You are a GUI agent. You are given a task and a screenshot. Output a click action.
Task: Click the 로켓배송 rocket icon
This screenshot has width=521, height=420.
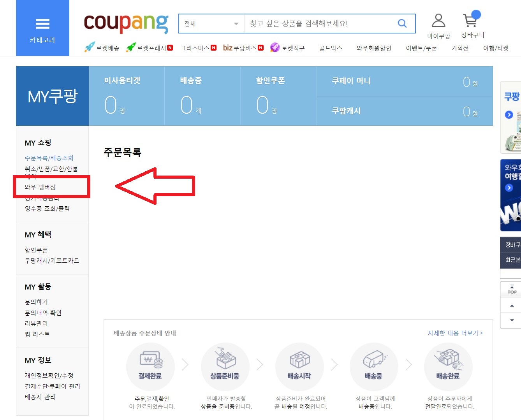90,47
